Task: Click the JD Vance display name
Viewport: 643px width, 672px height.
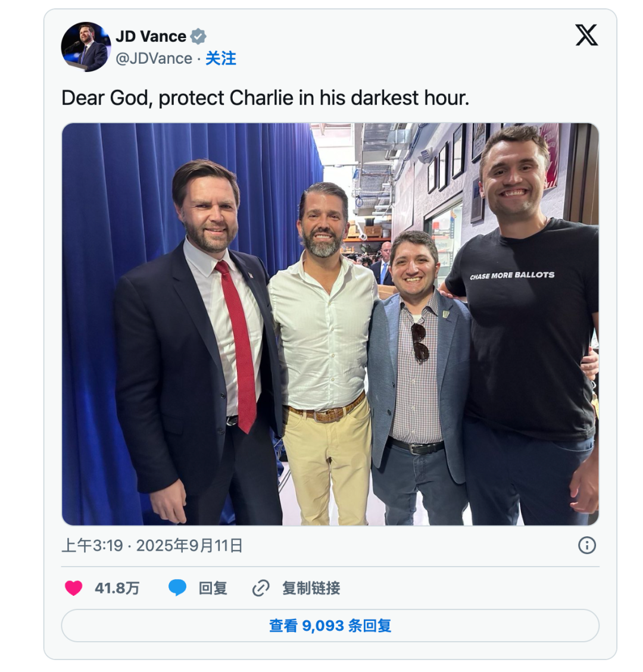Action: click(x=151, y=36)
